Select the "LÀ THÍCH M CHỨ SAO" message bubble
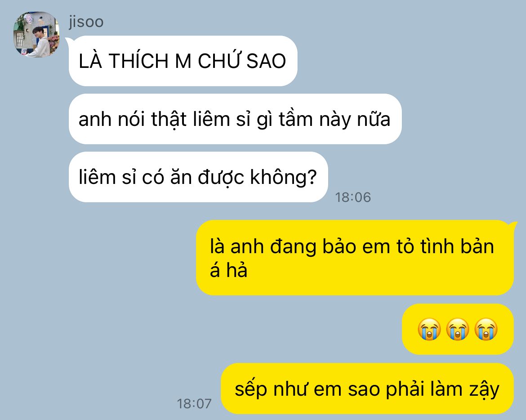 [183, 61]
